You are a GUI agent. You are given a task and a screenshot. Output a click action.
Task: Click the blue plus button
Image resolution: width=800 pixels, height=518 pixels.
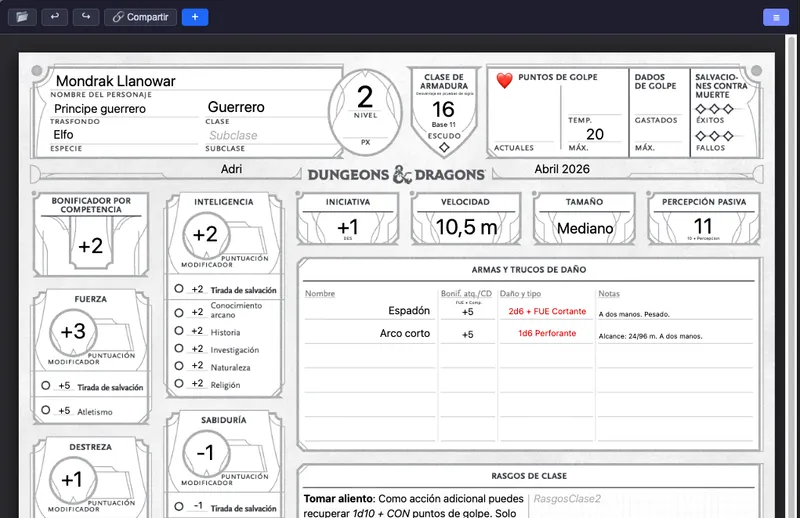[195, 17]
